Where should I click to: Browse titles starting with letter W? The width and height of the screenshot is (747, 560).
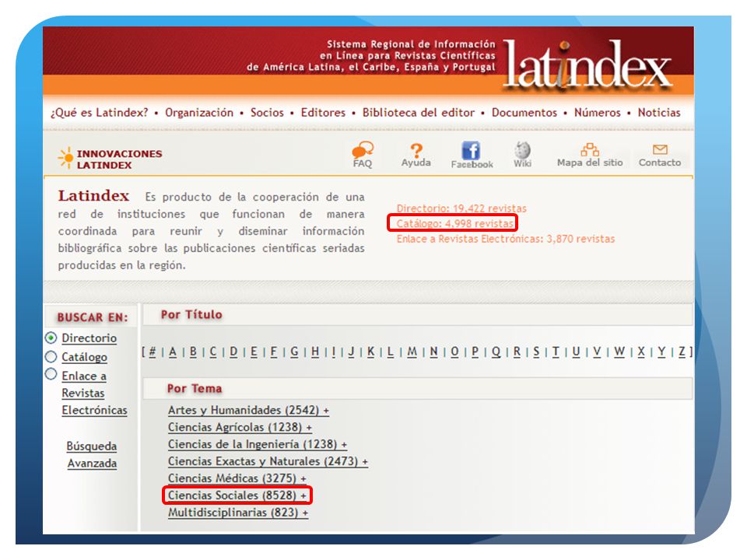[619, 352]
